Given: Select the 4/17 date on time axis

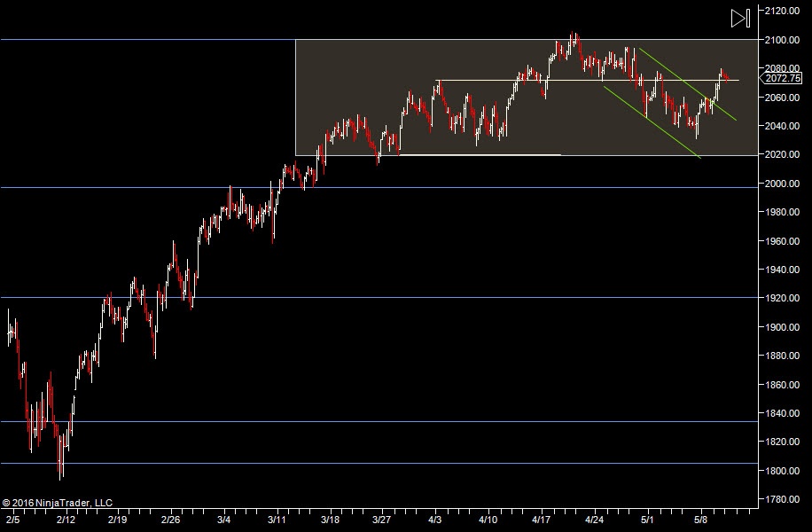Looking at the screenshot, I should click(x=543, y=516).
